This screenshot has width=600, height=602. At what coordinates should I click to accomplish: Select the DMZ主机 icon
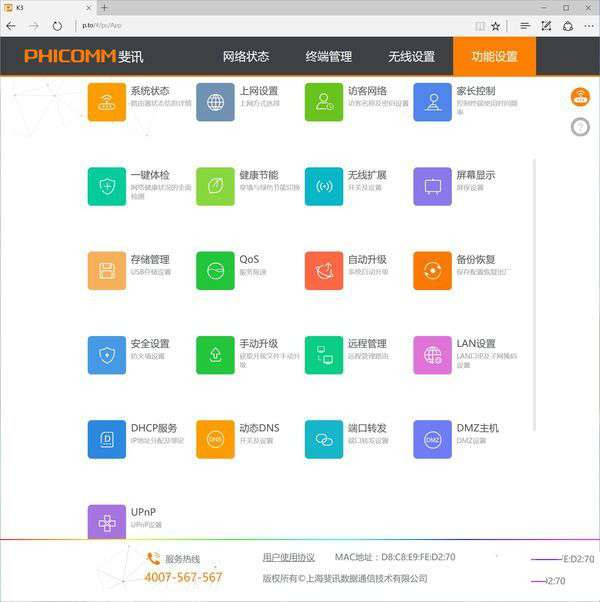pos(433,439)
